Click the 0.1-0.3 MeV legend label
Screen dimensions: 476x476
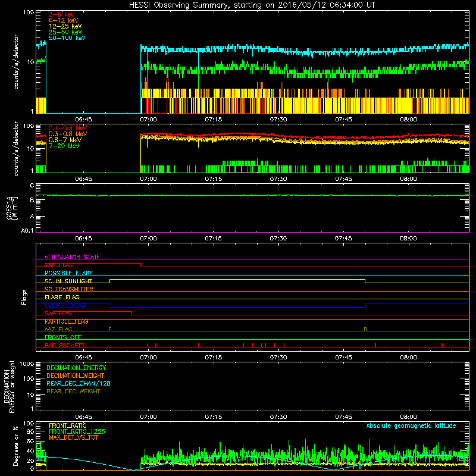pos(68,128)
